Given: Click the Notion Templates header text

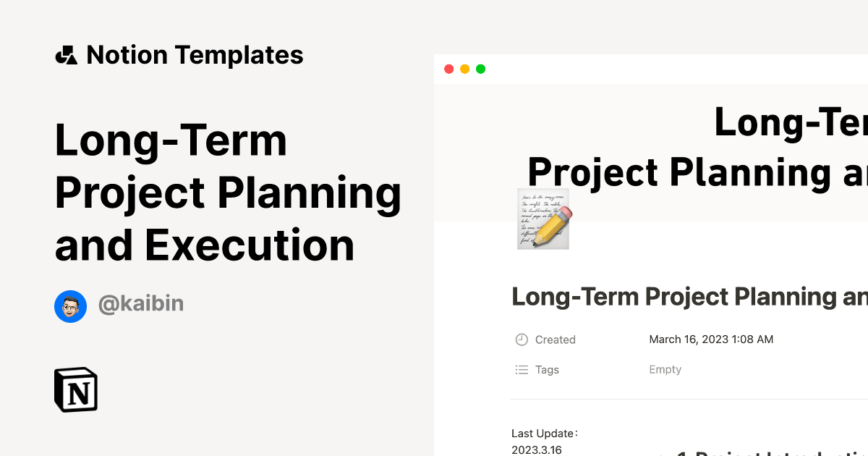Looking at the screenshot, I should click(x=195, y=54).
